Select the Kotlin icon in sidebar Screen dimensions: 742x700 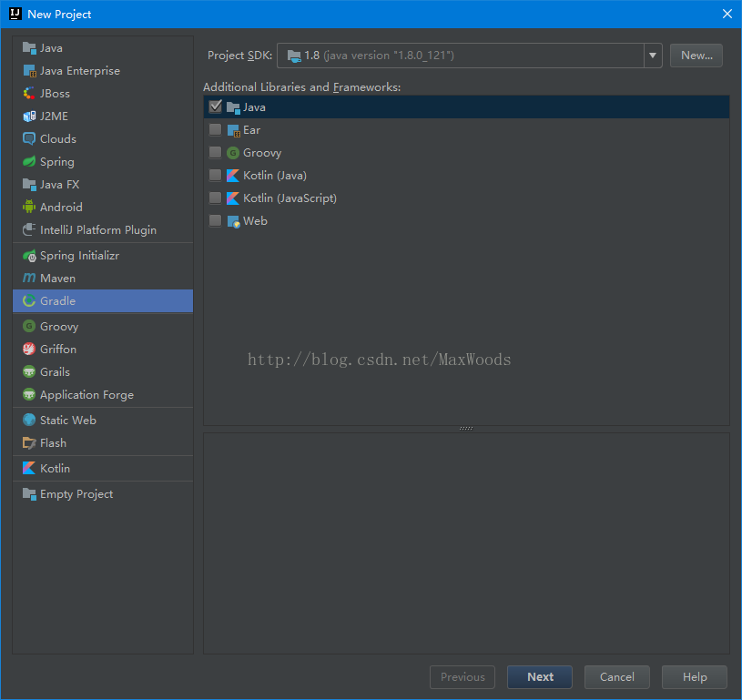(x=29, y=468)
